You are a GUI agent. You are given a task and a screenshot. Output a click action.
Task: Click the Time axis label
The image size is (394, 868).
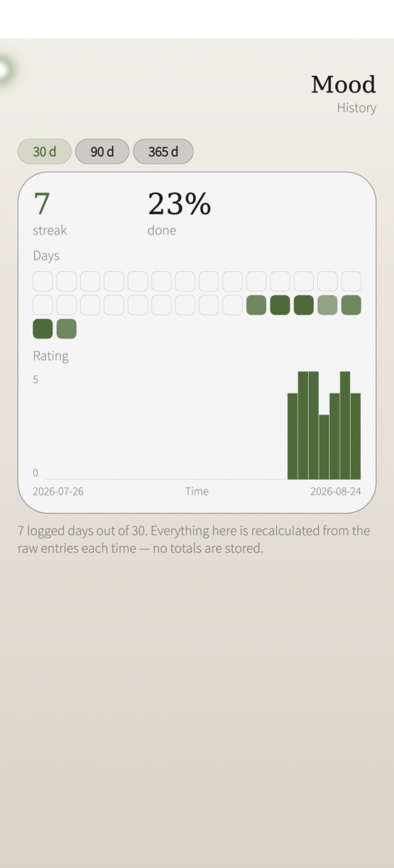197,491
